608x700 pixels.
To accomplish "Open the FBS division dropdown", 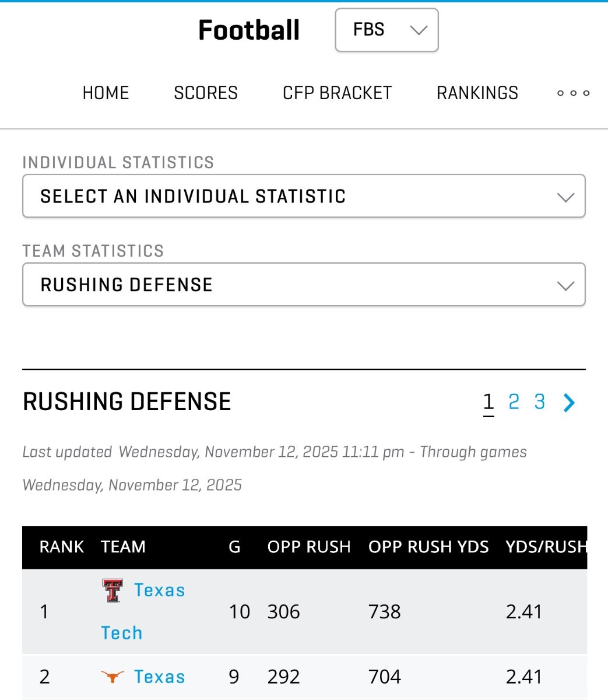I will point(386,30).
